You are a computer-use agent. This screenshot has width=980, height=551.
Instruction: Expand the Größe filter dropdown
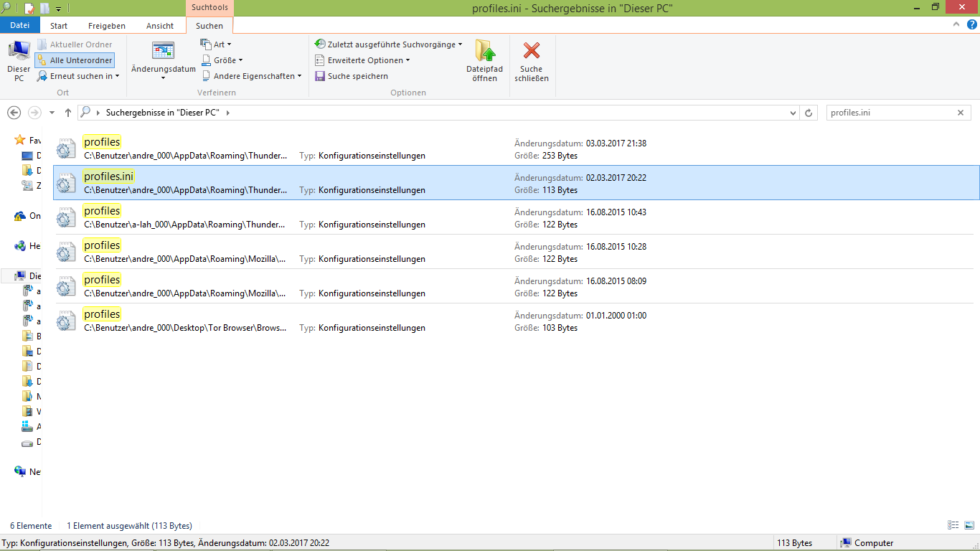pyautogui.click(x=222, y=60)
